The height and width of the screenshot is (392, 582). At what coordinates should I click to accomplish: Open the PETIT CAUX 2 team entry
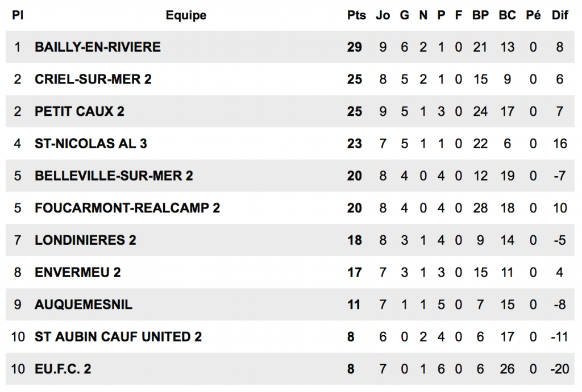pyautogui.click(x=80, y=111)
